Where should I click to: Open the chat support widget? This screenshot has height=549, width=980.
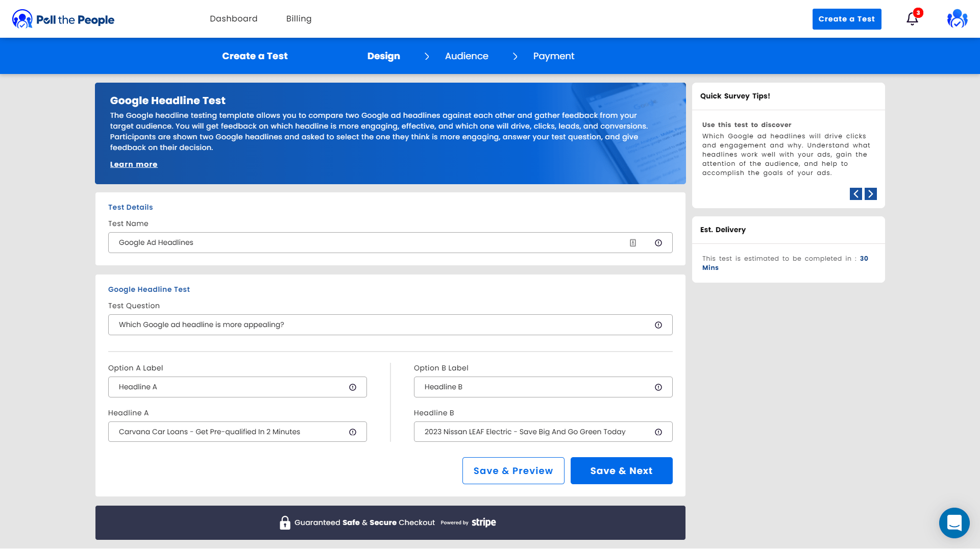[954, 522]
